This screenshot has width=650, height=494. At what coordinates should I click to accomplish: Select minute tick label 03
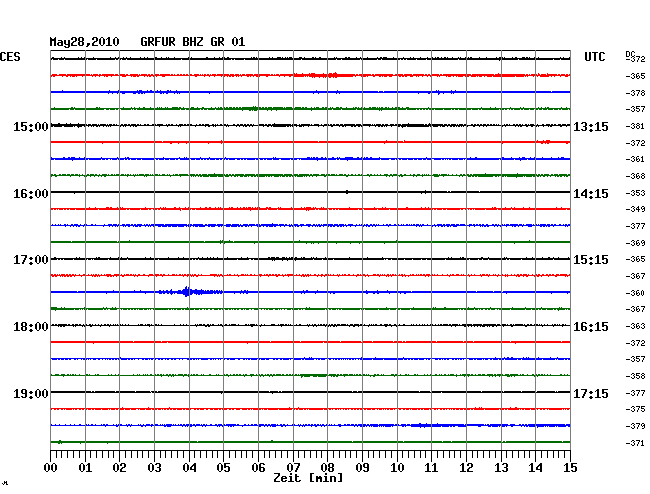pyautogui.click(x=154, y=468)
